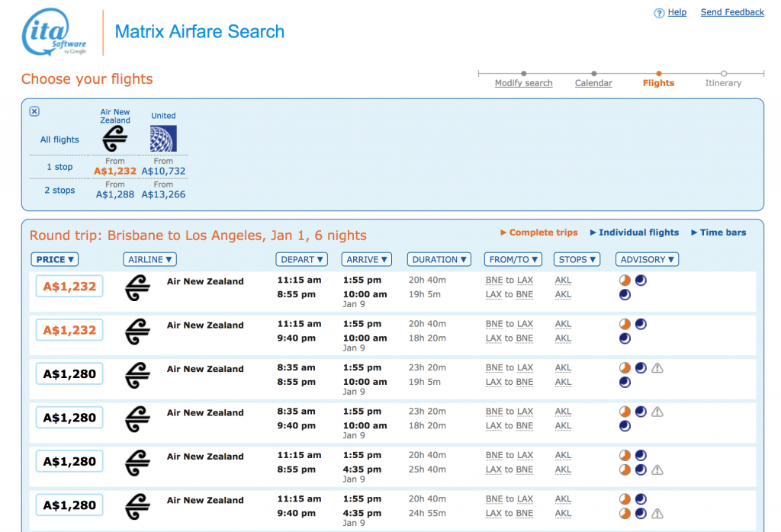Image resolution: width=781 pixels, height=532 pixels.
Task: Open the ARRIVE sort dropdown
Action: tap(367, 259)
